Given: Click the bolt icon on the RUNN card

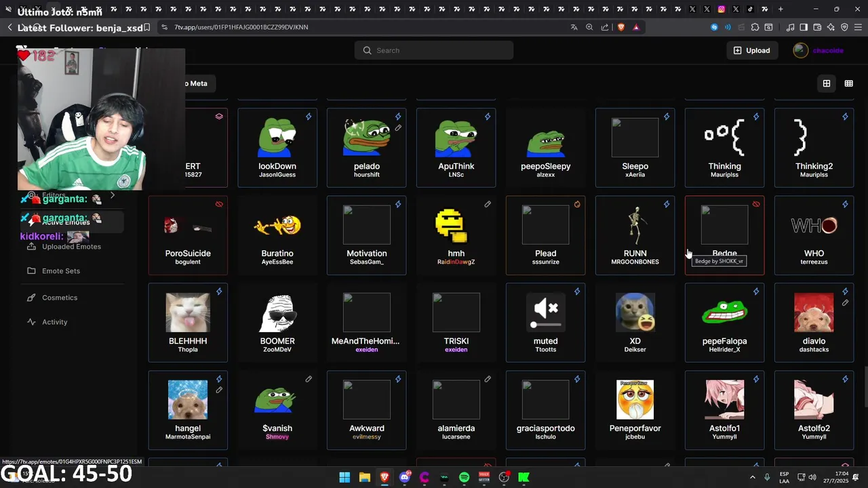Looking at the screenshot, I should click(667, 204).
